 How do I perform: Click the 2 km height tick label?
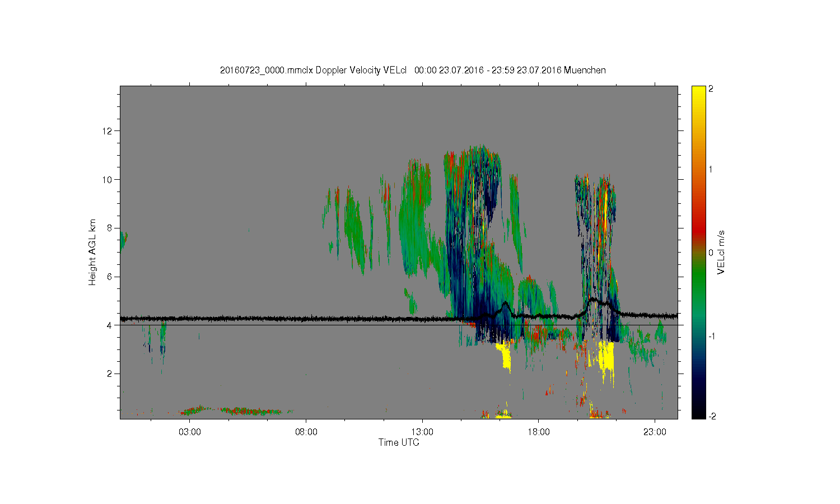coord(110,374)
